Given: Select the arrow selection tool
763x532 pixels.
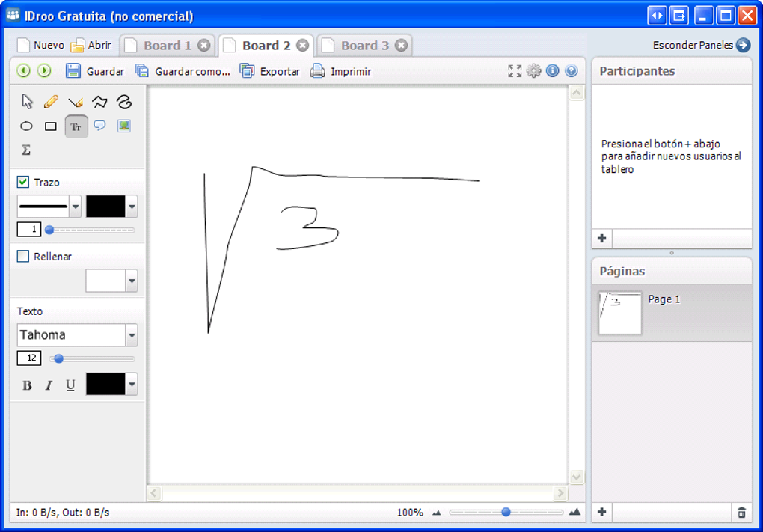Looking at the screenshot, I should click(27, 102).
